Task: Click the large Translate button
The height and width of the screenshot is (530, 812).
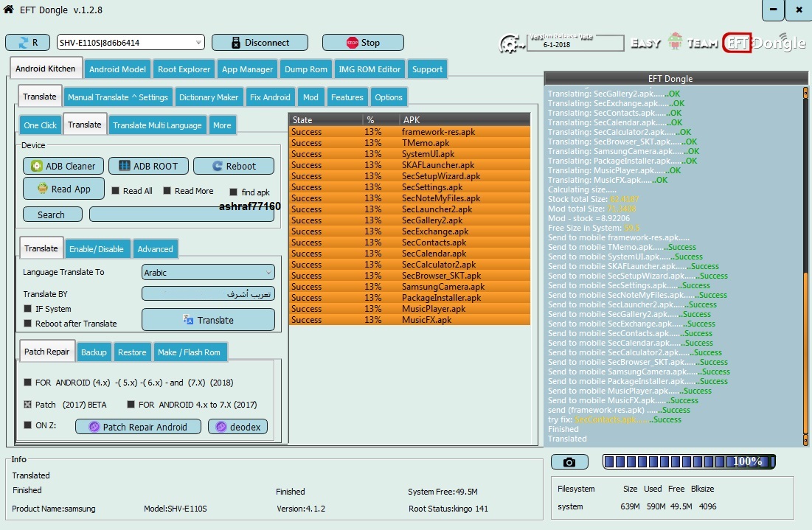Action: [208, 320]
